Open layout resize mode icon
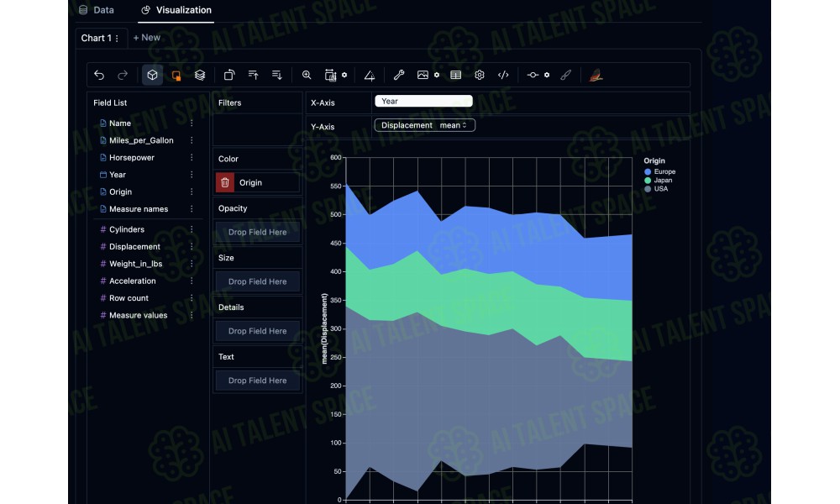The height and width of the screenshot is (504, 840). pos(330,76)
